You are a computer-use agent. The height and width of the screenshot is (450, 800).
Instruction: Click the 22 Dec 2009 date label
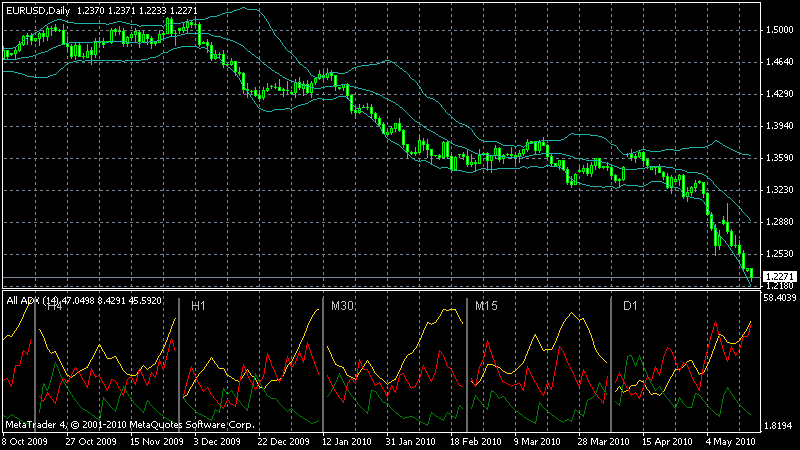pyautogui.click(x=283, y=442)
